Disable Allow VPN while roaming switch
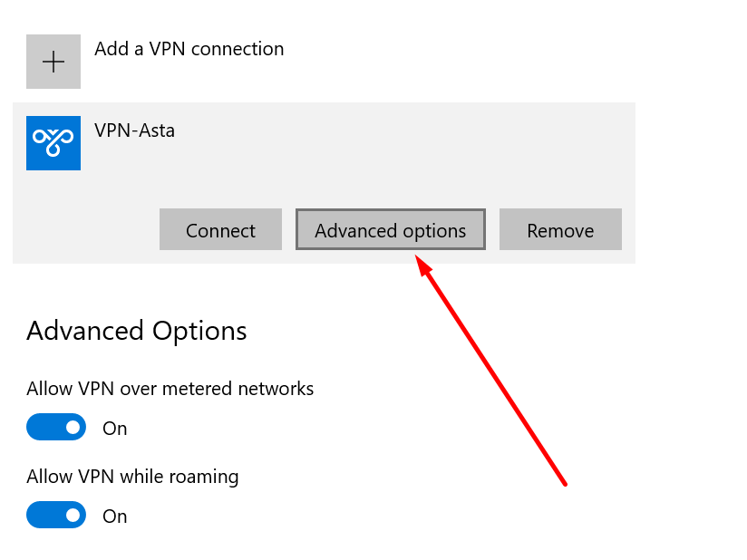Image resolution: width=747 pixels, height=560 pixels. (x=56, y=516)
